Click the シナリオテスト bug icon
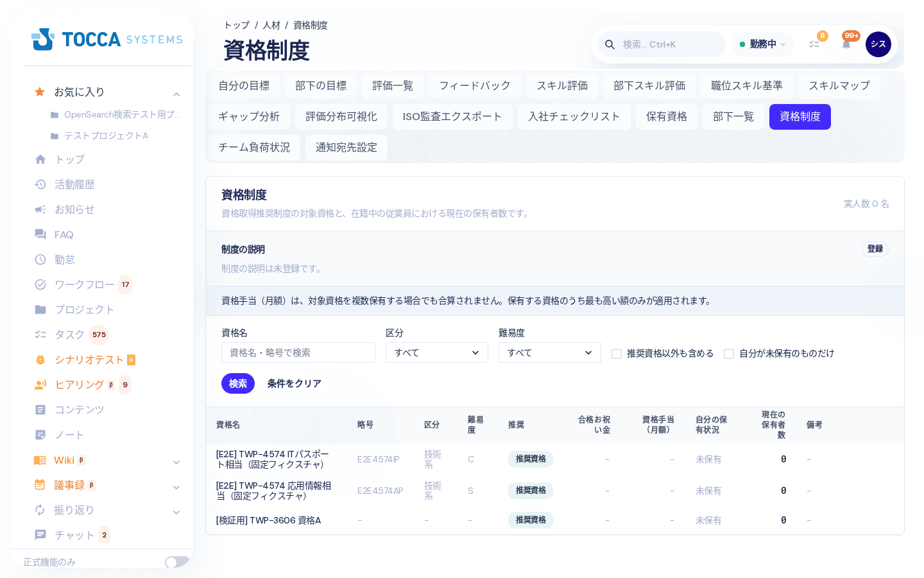Viewport: 924px width, 578px height. 40,360
